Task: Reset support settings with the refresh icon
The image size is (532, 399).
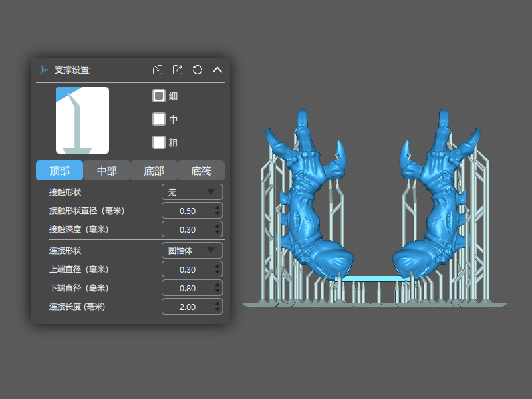Action: 198,70
